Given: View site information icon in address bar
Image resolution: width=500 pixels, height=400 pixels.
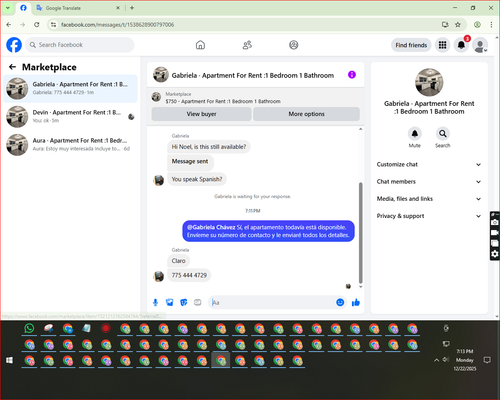Looking at the screenshot, I should pyautogui.click(x=54, y=25).
